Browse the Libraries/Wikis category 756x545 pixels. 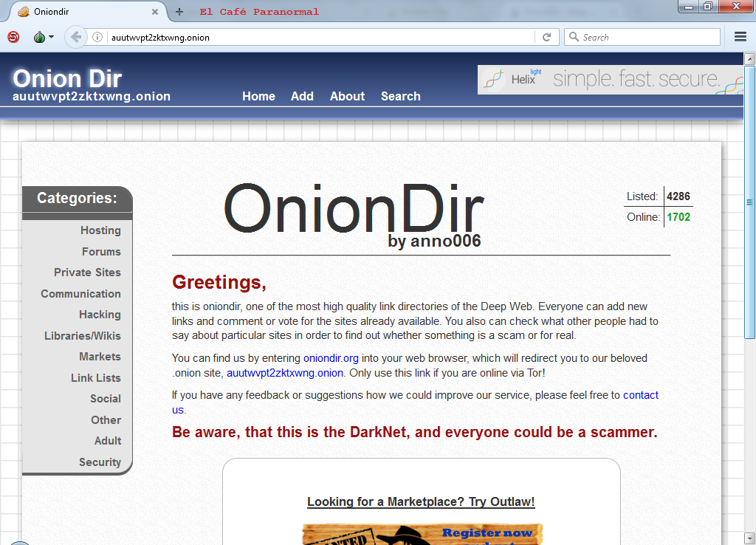(x=83, y=336)
